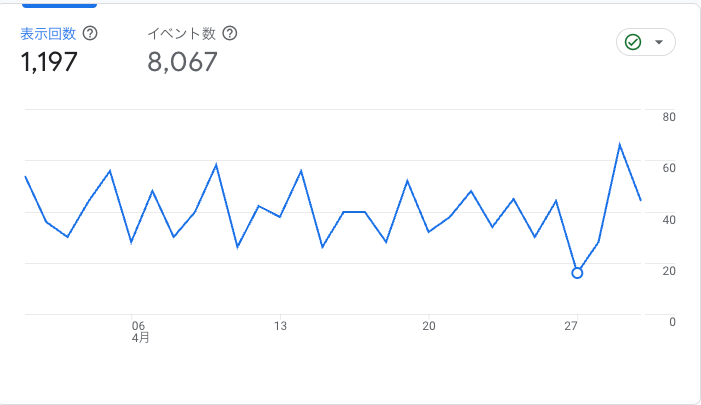Click the 27 date label on axis
701x405 pixels.
coord(570,326)
